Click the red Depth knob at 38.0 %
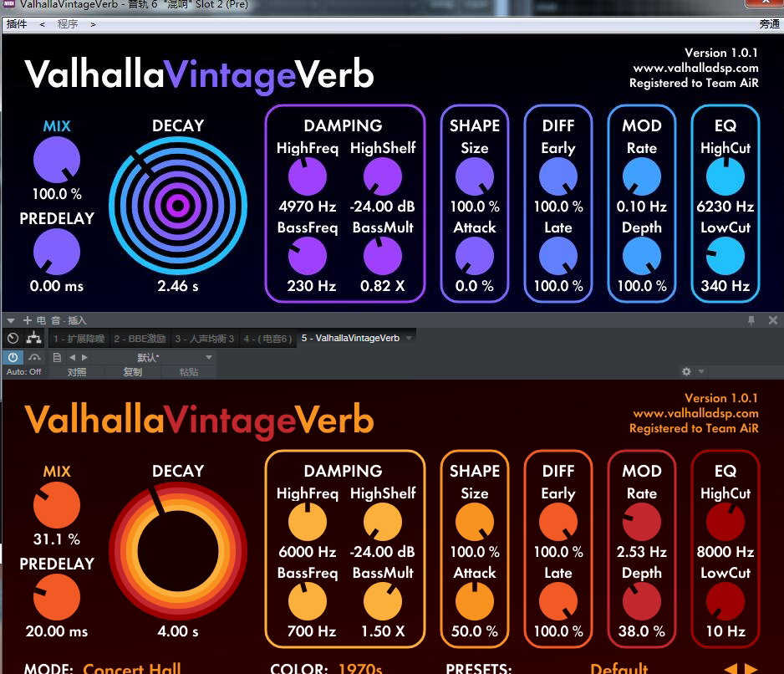The height and width of the screenshot is (674, 784). [642, 601]
